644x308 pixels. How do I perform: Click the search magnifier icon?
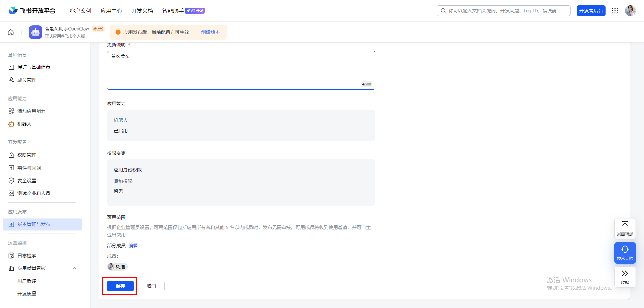click(x=443, y=11)
